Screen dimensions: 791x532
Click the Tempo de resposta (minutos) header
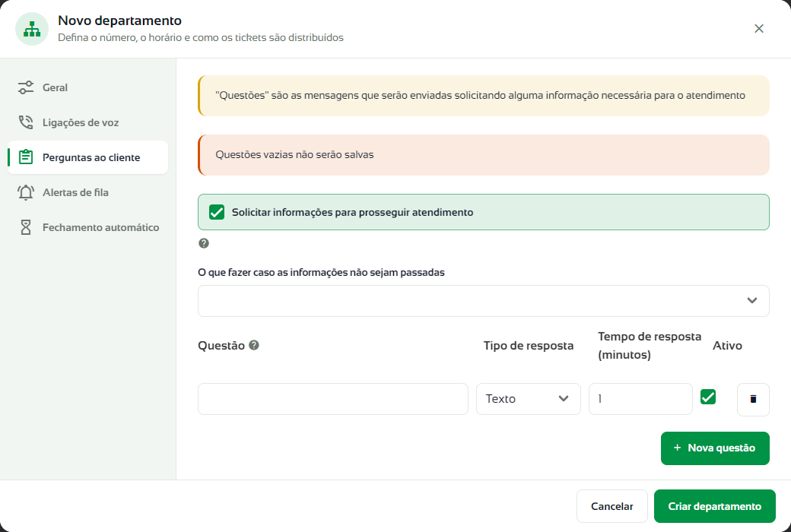pyautogui.click(x=650, y=346)
